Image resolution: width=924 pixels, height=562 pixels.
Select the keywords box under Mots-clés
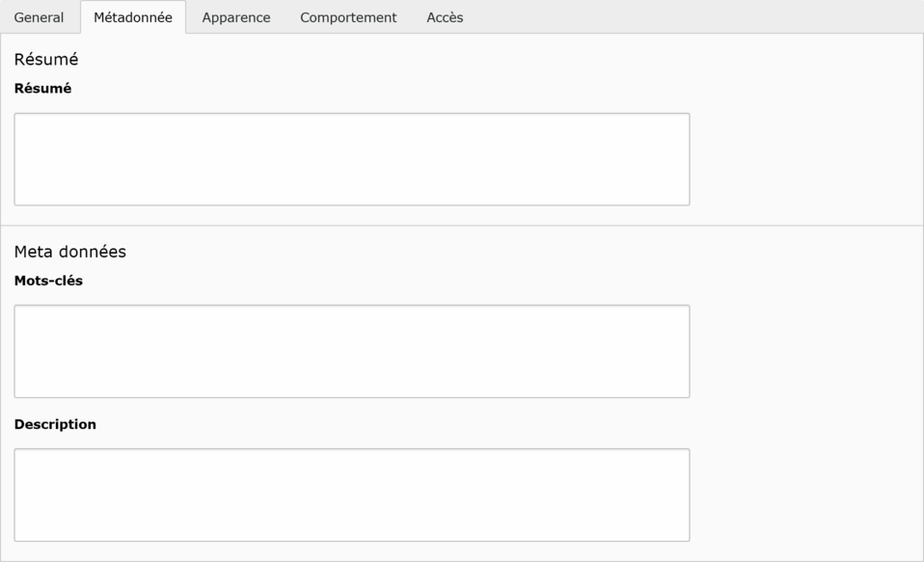click(x=351, y=351)
